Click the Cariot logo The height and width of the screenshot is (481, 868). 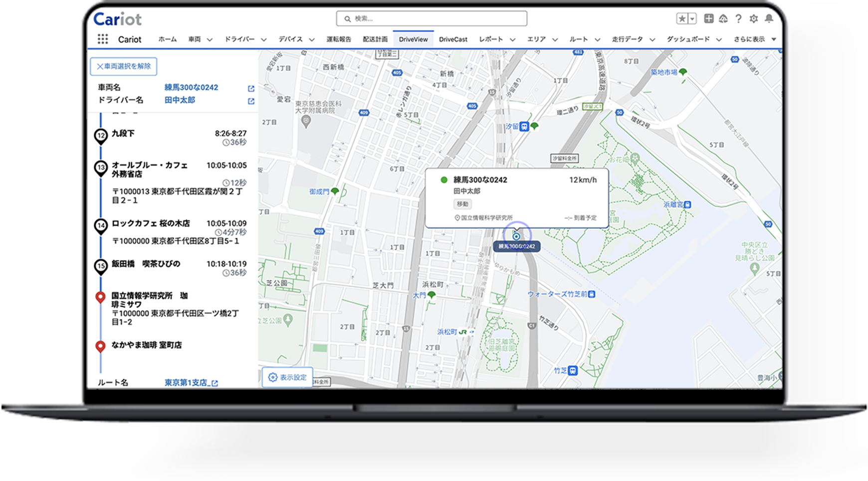point(118,19)
